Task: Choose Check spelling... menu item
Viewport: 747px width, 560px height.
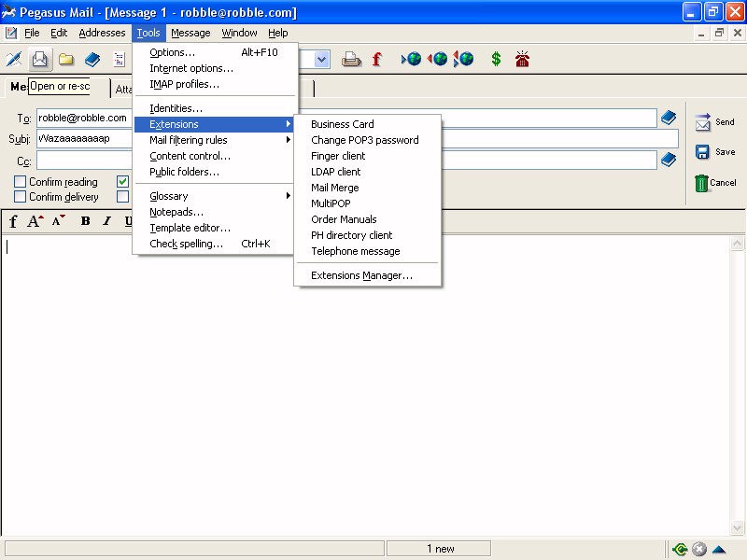Action: tap(214, 244)
